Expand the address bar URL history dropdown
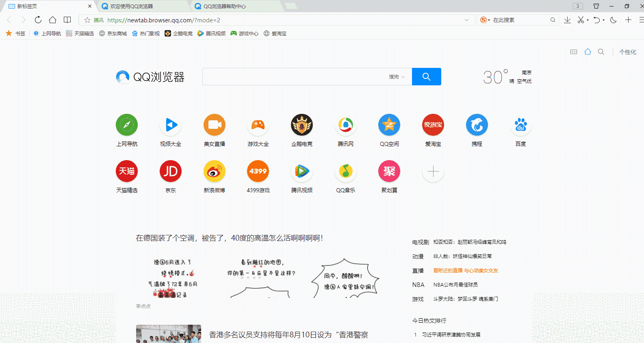 point(466,20)
